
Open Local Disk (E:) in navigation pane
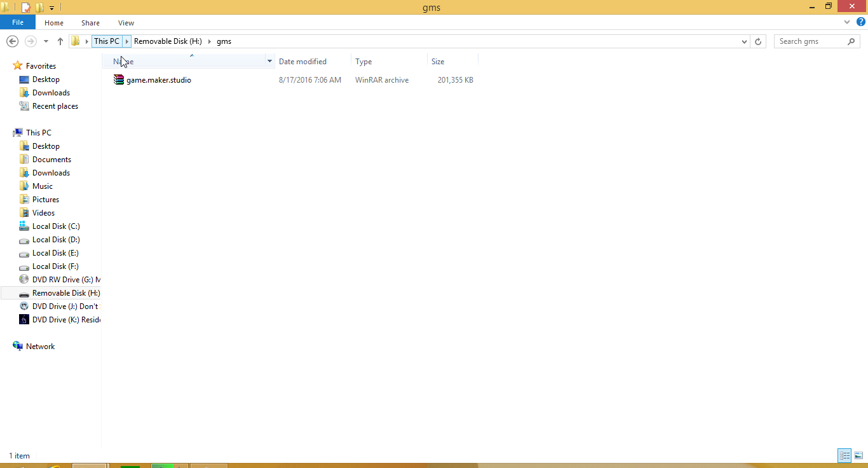tap(55, 253)
